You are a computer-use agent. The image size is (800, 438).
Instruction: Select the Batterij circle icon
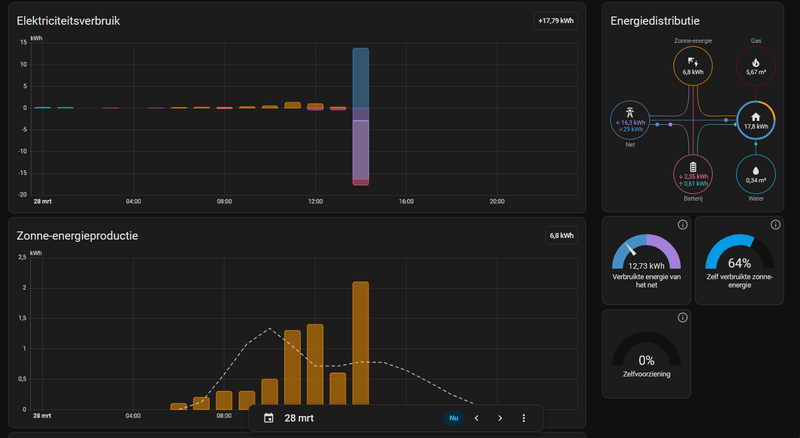point(692,175)
